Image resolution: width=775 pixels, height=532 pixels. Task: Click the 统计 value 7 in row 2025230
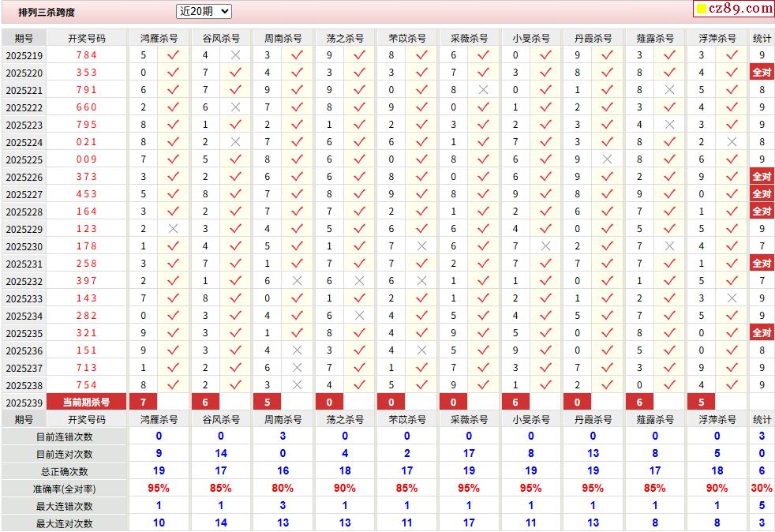coord(762,245)
